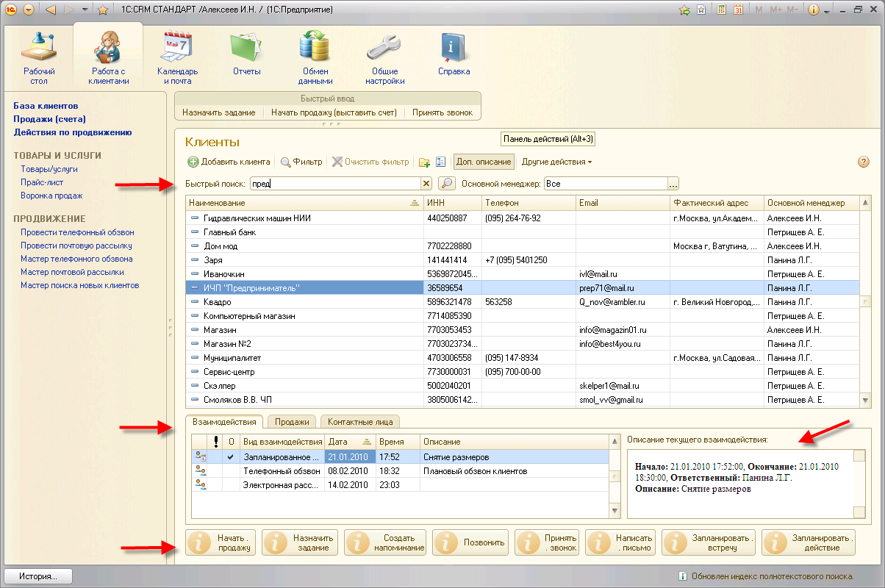Toggle the Доп. описание panel button

tap(483, 162)
